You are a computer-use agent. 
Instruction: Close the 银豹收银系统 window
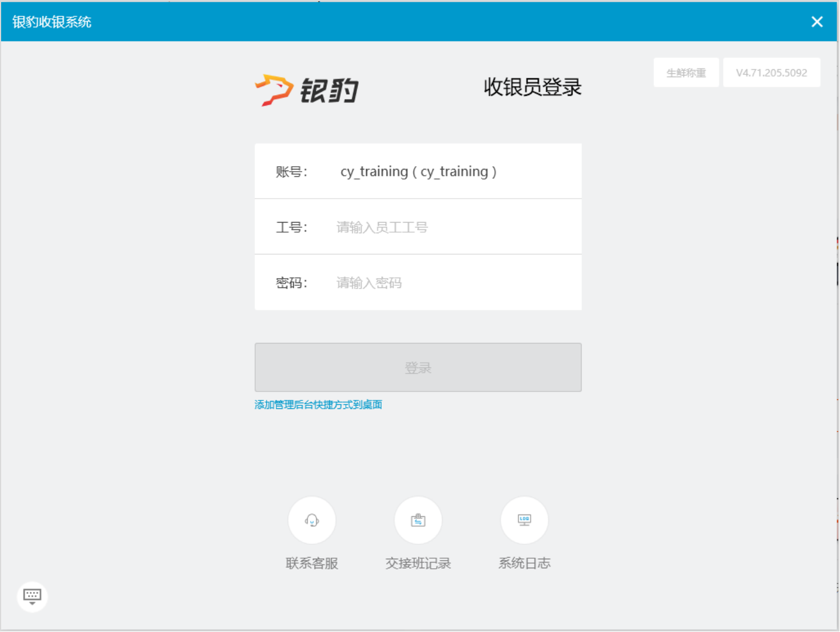[817, 22]
